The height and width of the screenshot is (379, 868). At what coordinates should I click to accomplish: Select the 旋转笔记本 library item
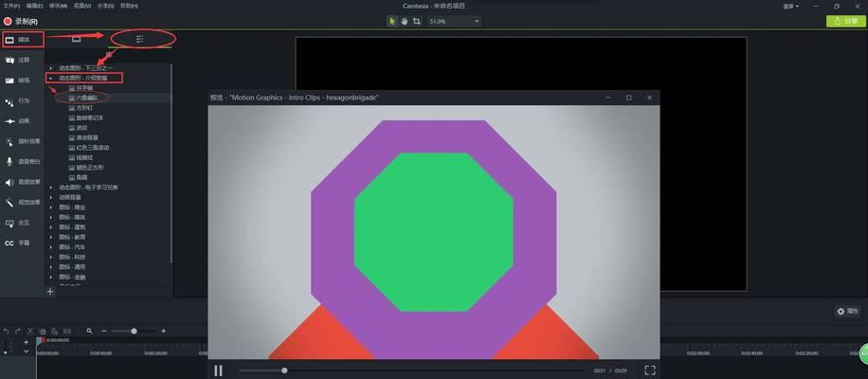[x=86, y=117]
